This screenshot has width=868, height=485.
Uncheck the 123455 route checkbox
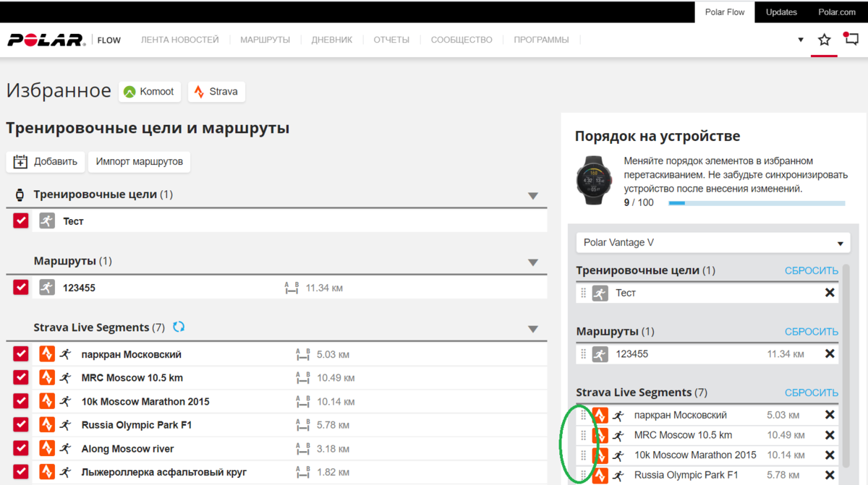[21, 288]
